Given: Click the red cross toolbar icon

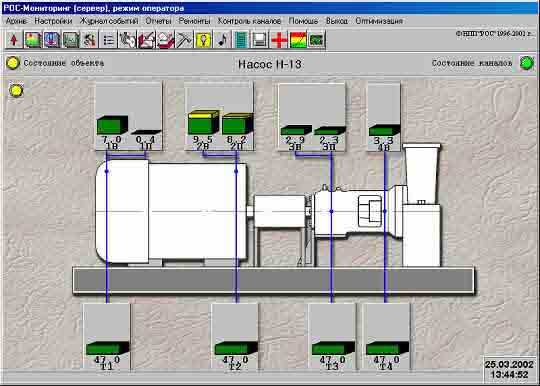Looking at the screenshot, I should pyautogui.click(x=279, y=40).
